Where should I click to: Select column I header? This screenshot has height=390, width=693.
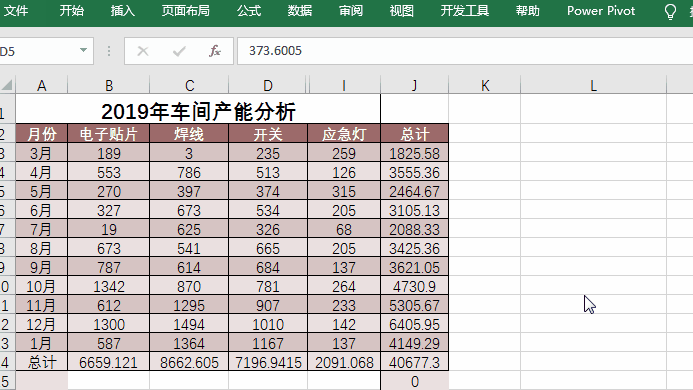pos(344,85)
